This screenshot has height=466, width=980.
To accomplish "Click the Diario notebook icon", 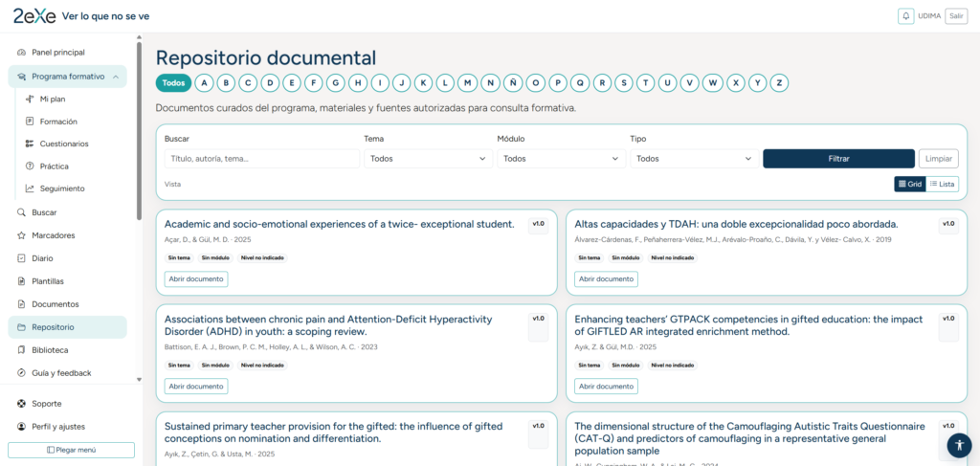I will click(21, 258).
